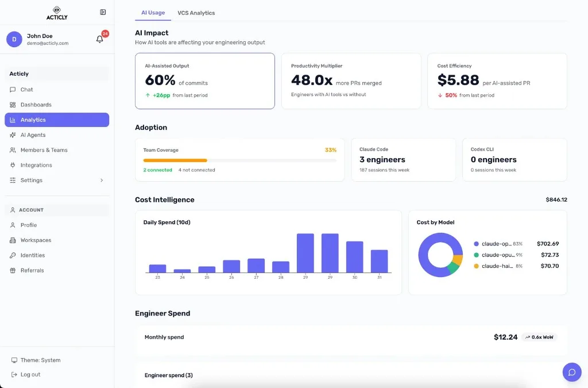Expand the Settings menu chevron

[102, 180]
